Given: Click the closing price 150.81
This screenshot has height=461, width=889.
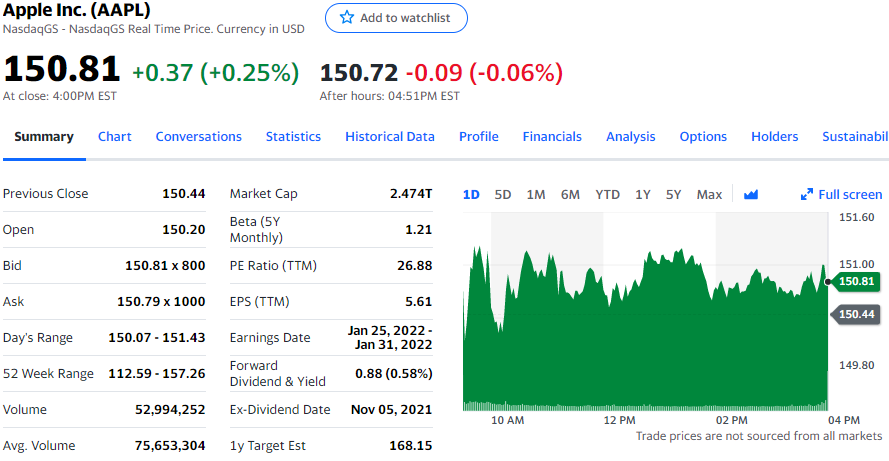Looking at the screenshot, I should point(61,69).
